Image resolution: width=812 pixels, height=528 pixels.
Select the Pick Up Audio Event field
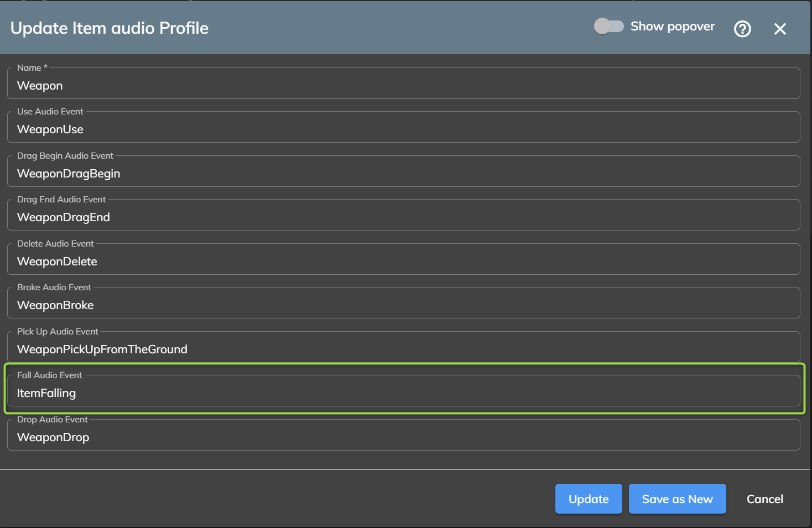pyautogui.click(x=403, y=349)
